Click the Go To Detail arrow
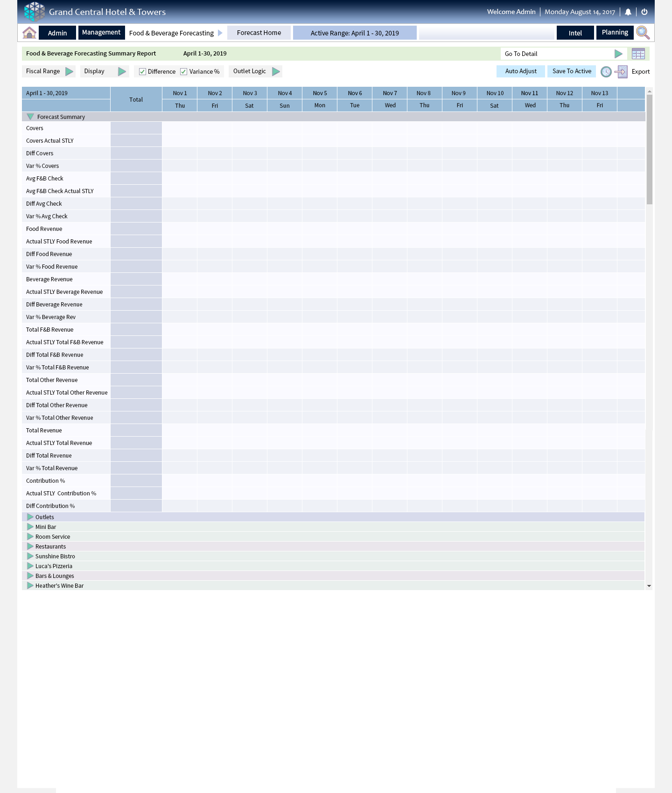The height and width of the screenshot is (793, 672). (x=618, y=54)
